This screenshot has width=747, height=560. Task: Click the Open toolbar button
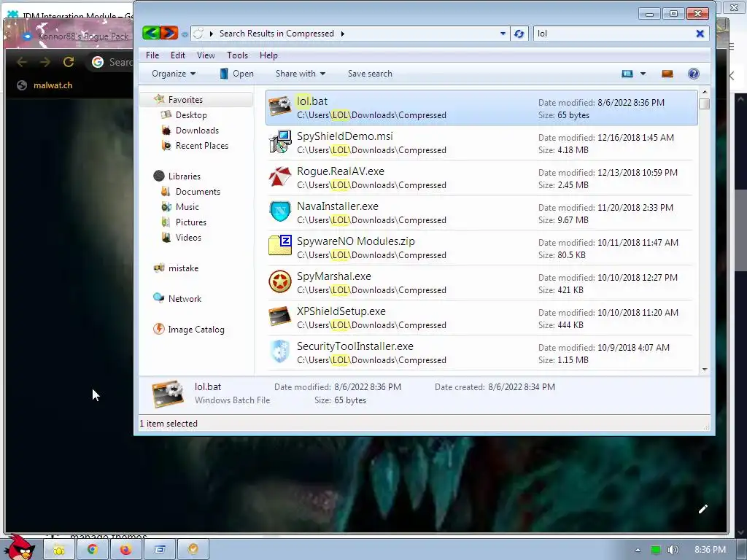click(x=236, y=74)
